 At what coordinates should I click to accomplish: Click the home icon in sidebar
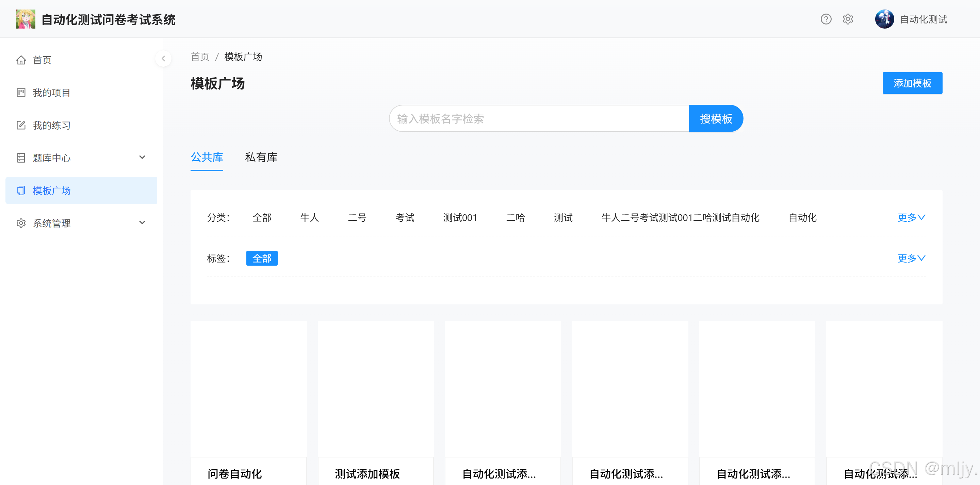[x=21, y=60]
